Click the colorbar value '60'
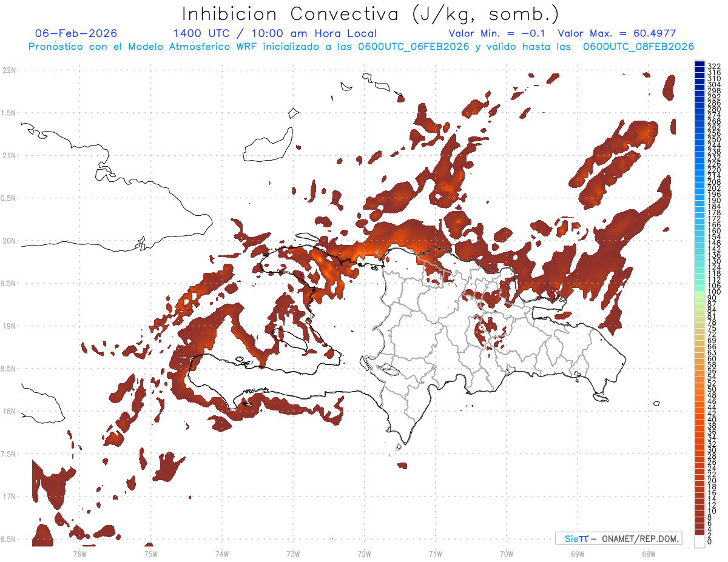 712,359
